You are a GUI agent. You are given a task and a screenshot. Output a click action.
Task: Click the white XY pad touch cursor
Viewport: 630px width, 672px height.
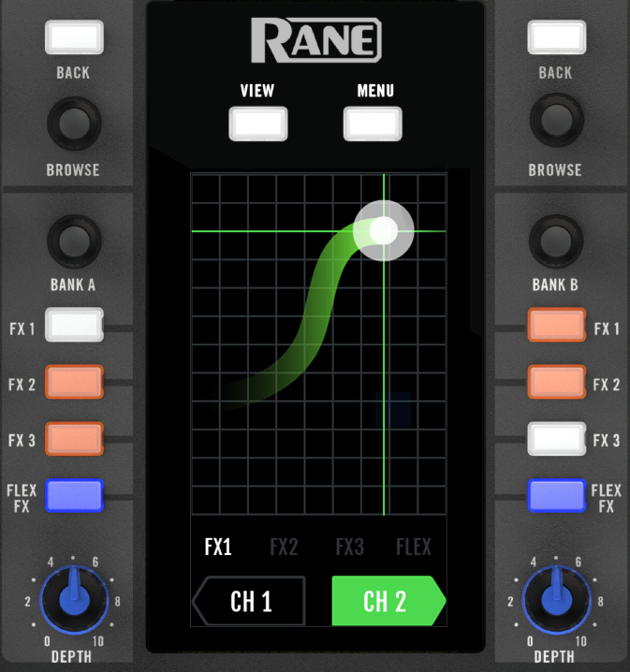[x=383, y=230]
